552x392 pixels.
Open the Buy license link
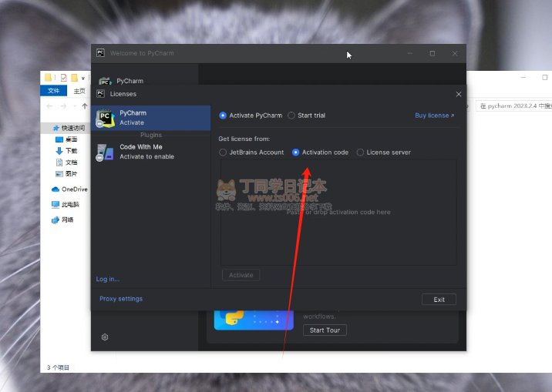(x=434, y=116)
